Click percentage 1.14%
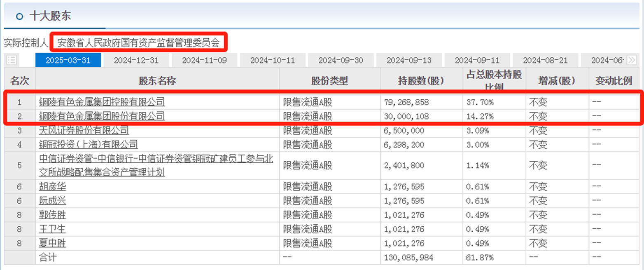The height and width of the screenshot is (270, 644). 477,165
